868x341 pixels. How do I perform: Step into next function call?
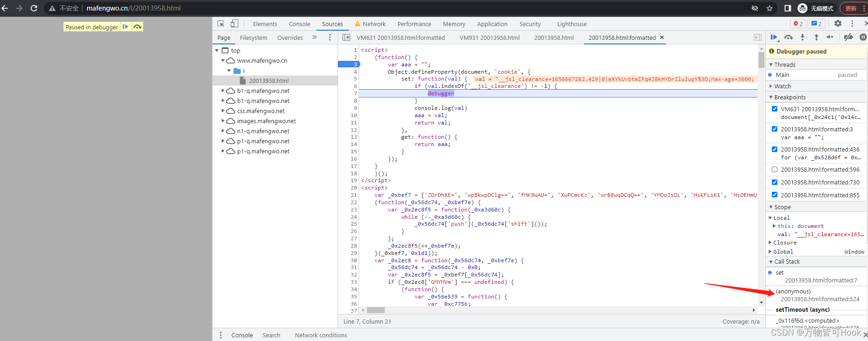[x=802, y=38]
